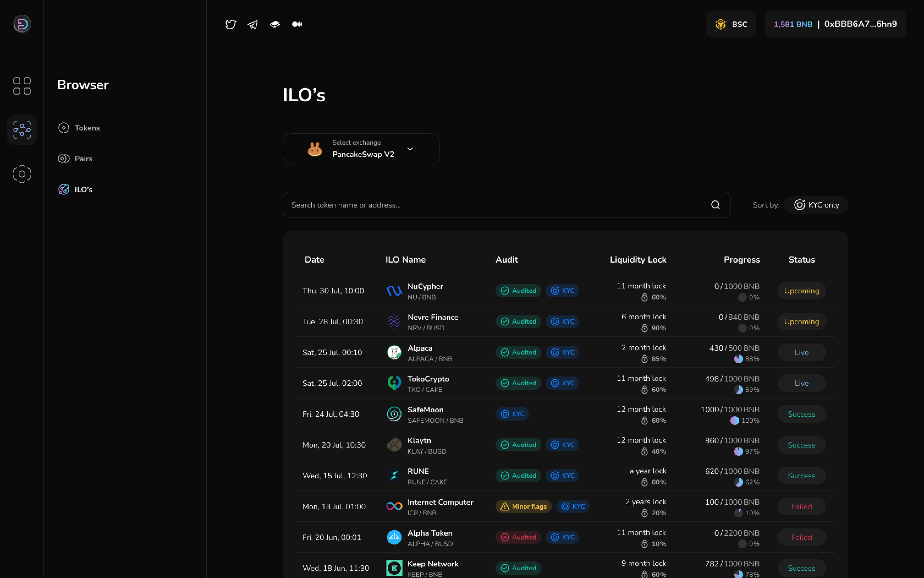The width and height of the screenshot is (924, 578).
Task: Click the Keep Network logo
Action: pyautogui.click(x=394, y=568)
